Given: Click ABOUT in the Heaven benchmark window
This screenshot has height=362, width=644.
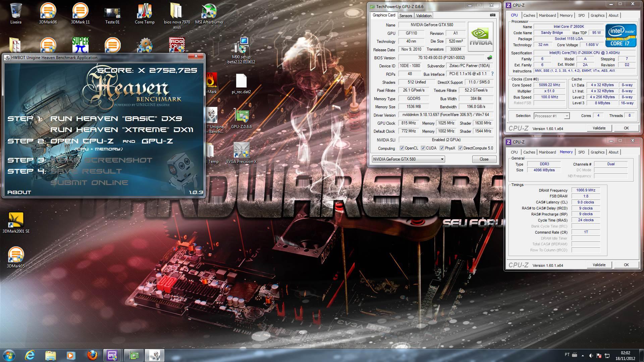Looking at the screenshot, I should point(19,192).
